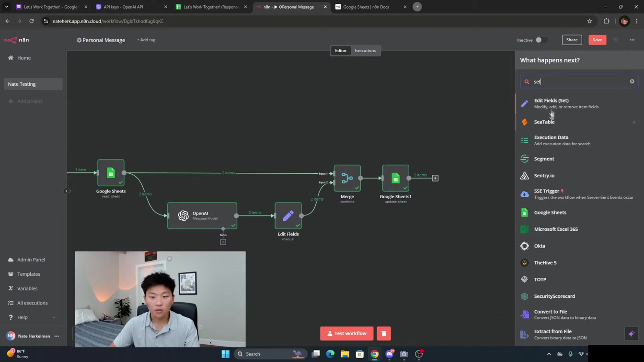Open workflow history icon
This screenshot has width=644, height=362.
click(616, 40)
